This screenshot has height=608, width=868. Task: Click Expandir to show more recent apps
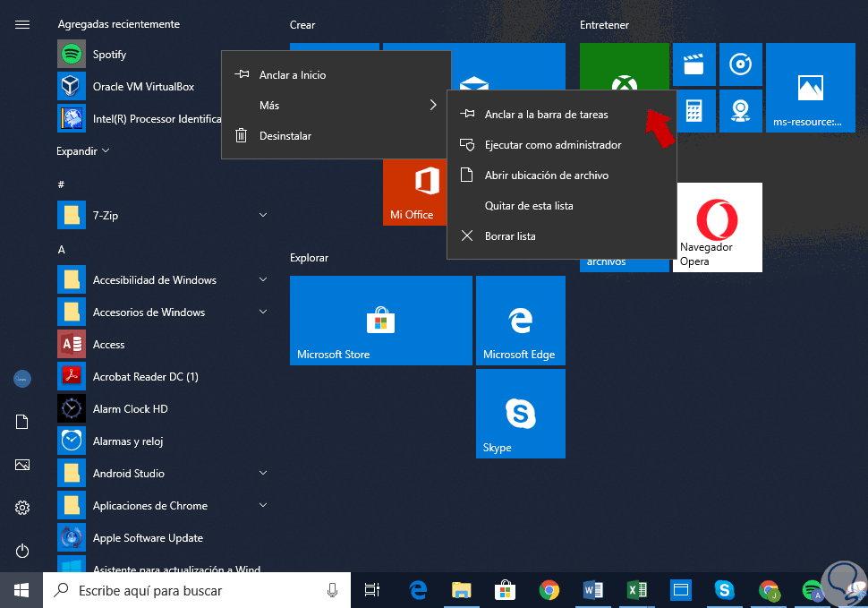click(x=83, y=151)
